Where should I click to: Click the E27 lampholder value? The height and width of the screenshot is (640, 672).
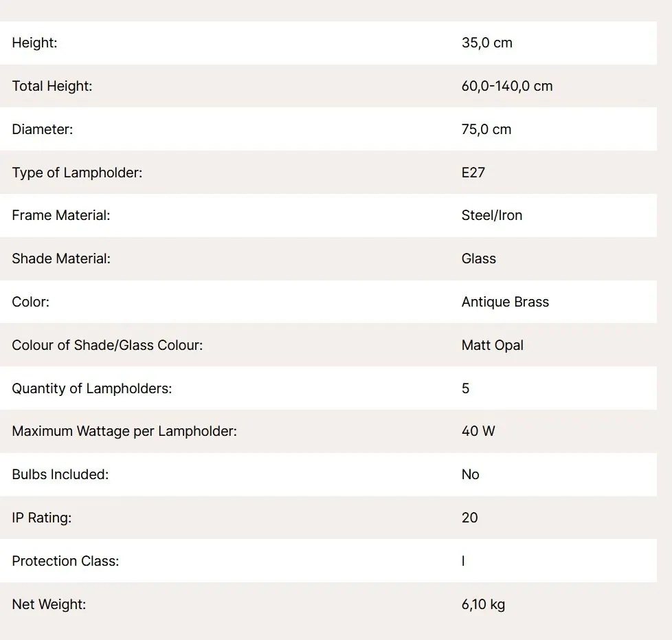(473, 173)
